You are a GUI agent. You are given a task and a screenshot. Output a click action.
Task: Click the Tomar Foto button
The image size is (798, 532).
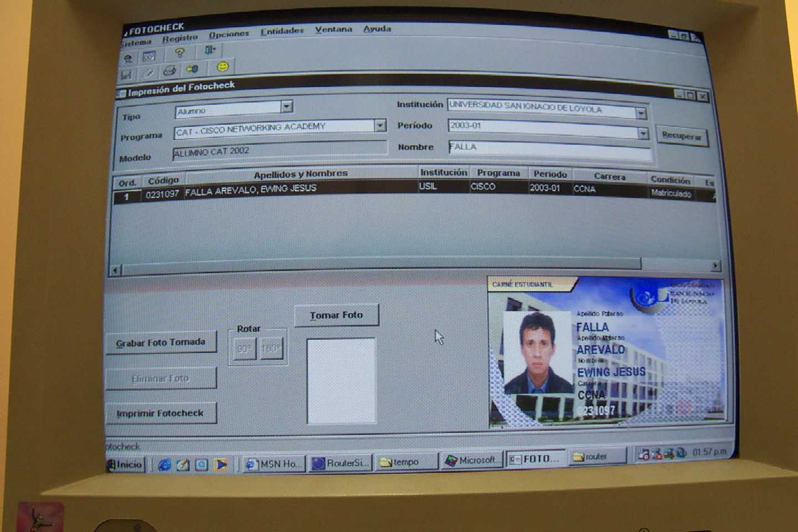(336, 315)
